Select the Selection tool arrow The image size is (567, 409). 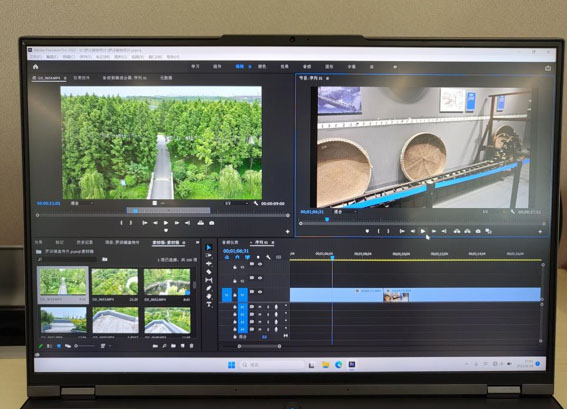[209, 247]
